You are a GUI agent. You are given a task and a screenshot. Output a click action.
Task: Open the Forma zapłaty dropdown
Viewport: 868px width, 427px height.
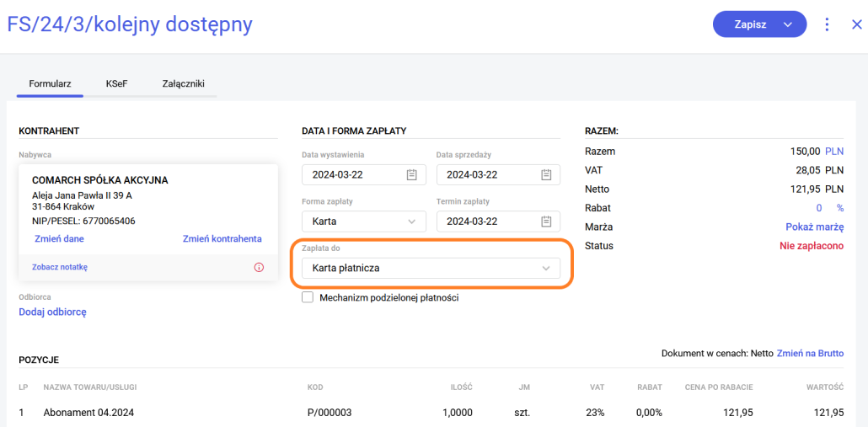(x=363, y=222)
